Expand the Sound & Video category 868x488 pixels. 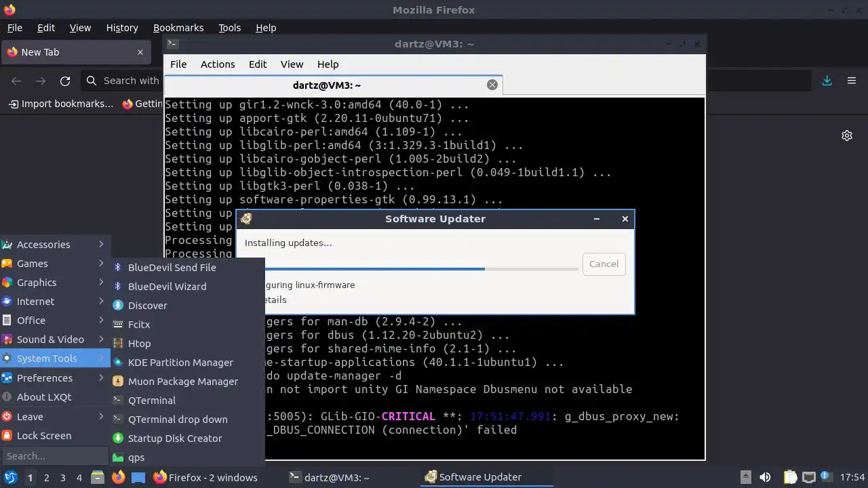[56, 340]
